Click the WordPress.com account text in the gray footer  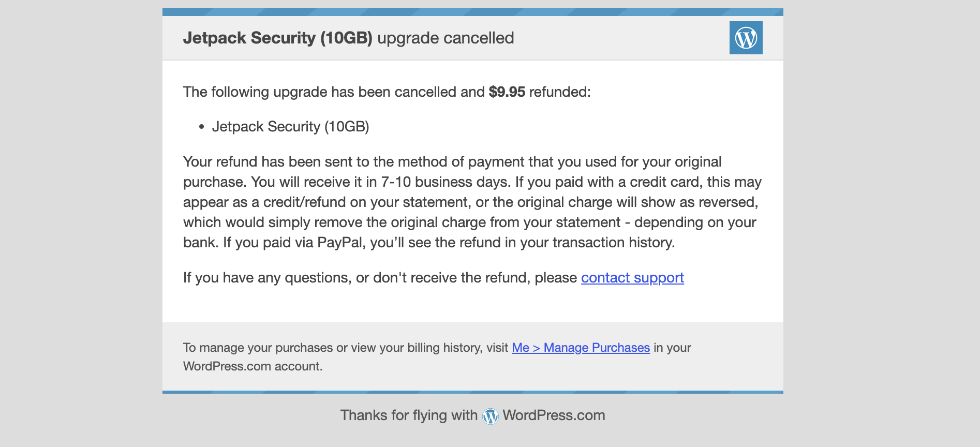point(253,366)
